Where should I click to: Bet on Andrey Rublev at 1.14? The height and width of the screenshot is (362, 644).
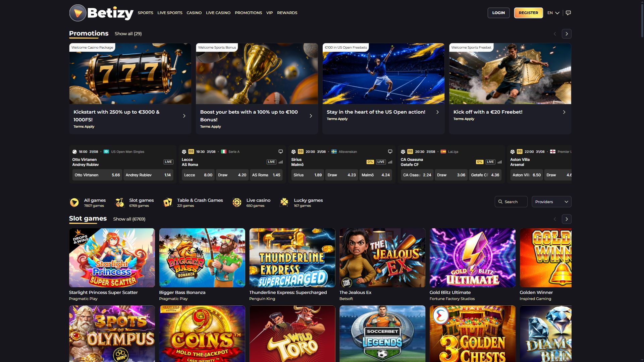[x=148, y=175]
